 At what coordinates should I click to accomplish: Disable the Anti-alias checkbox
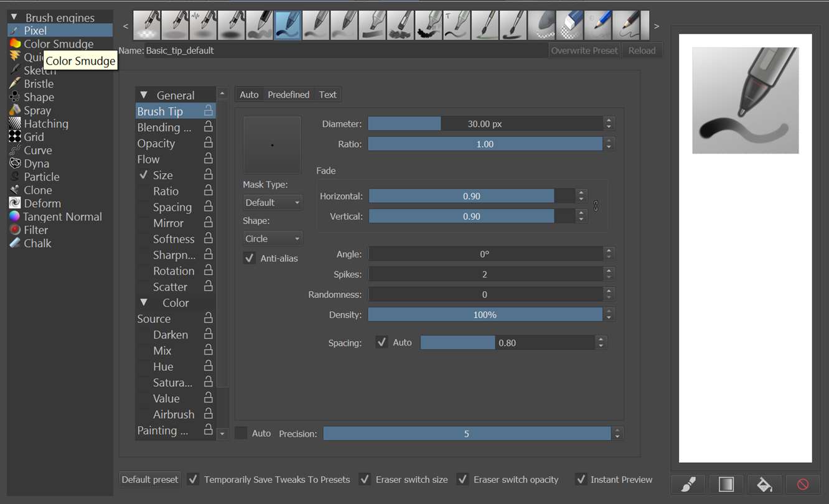[250, 258]
